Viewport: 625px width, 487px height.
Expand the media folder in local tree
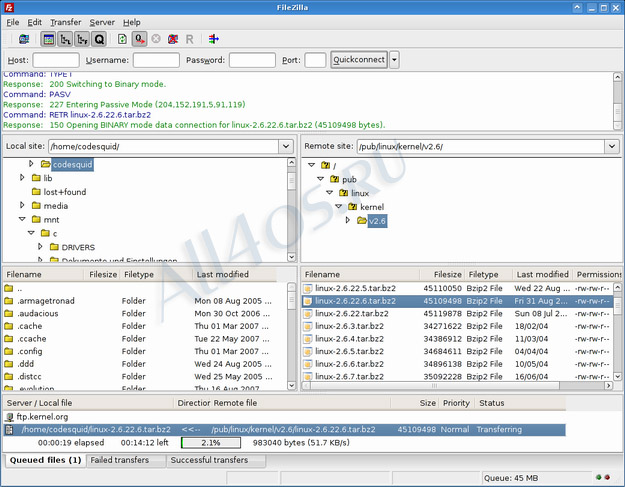[22, 205]
